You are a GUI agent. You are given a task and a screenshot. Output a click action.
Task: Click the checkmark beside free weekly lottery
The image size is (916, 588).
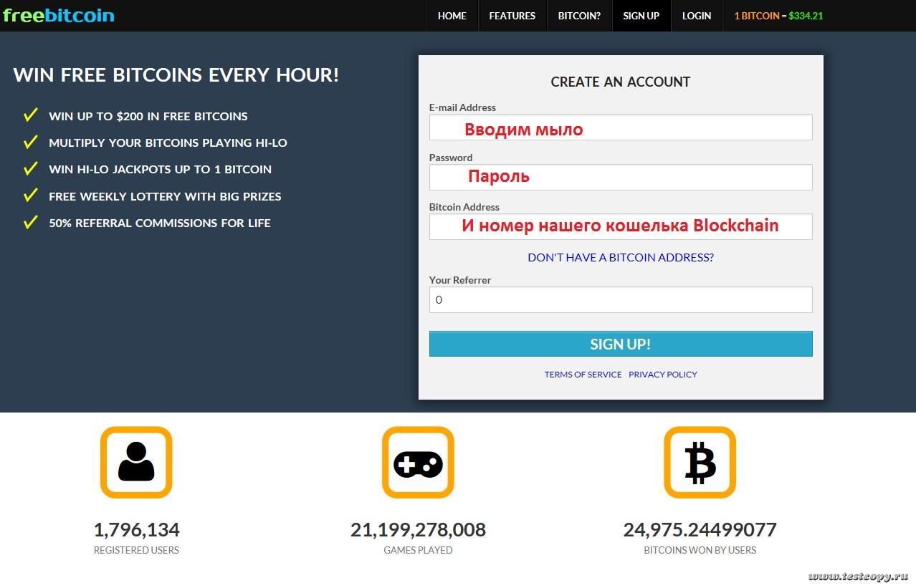point(30,196)
